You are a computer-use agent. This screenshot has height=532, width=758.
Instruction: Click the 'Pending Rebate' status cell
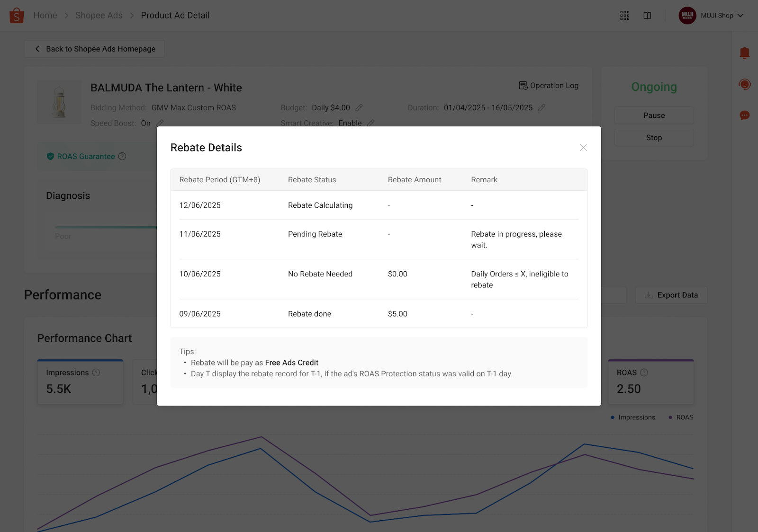click(x=315, y=234)
